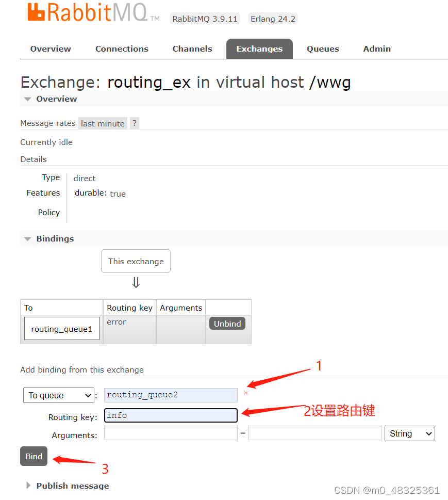Click the 'Policy' row label

tap(49, 213)
